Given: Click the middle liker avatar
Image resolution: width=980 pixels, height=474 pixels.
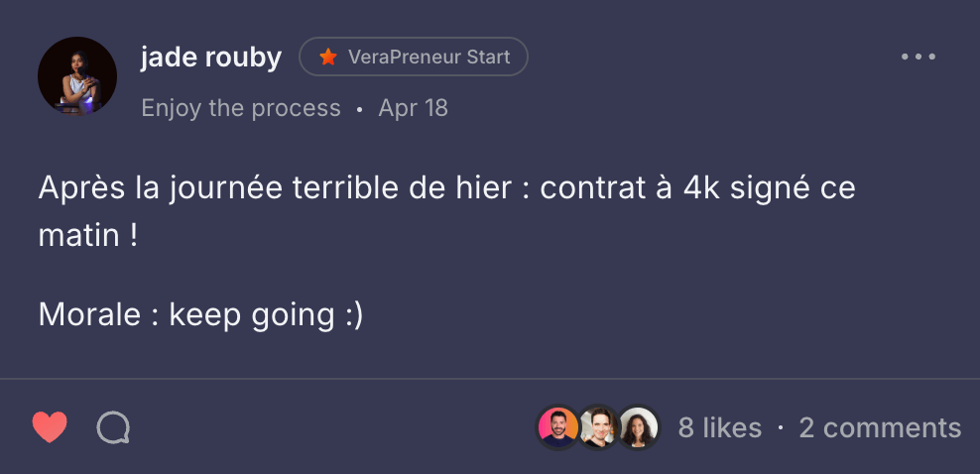Looking at the screenshot, I should 599,427.
